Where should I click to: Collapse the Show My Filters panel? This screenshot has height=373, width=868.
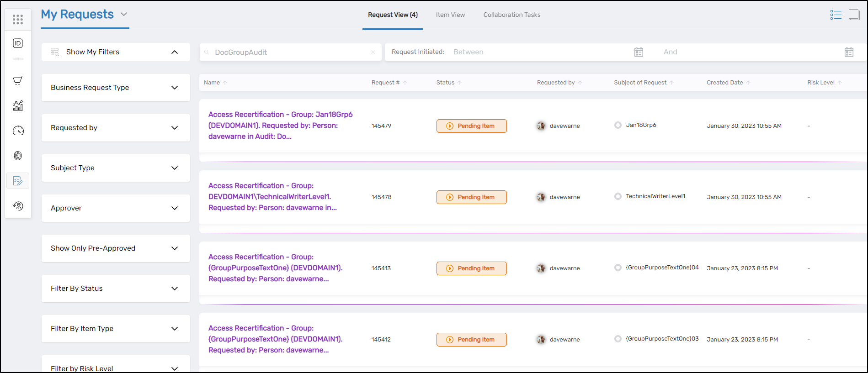[x=174, y=52]
